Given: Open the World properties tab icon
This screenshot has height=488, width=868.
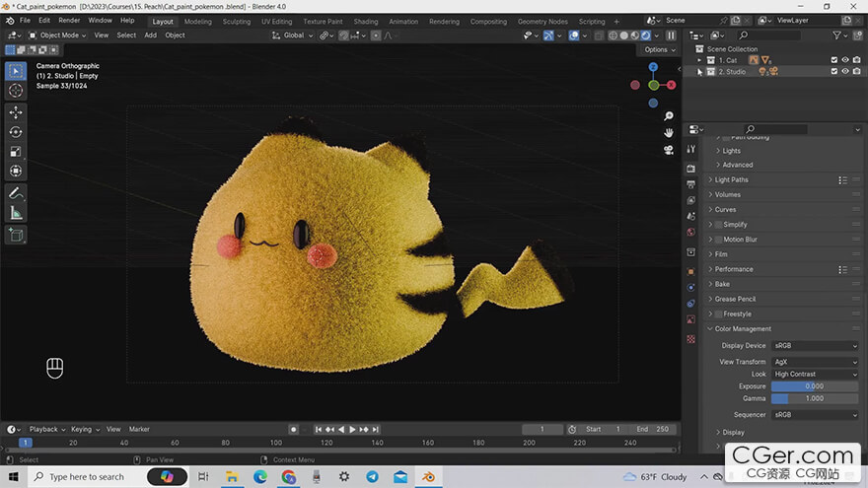Looking at the screenshot, I should 690,233.
